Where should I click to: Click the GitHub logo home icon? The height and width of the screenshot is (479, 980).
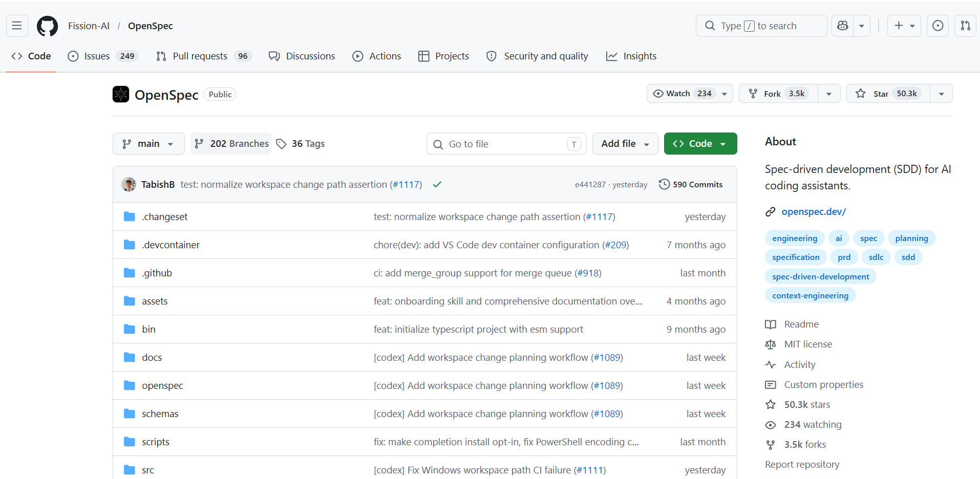[x=47, y=26]
